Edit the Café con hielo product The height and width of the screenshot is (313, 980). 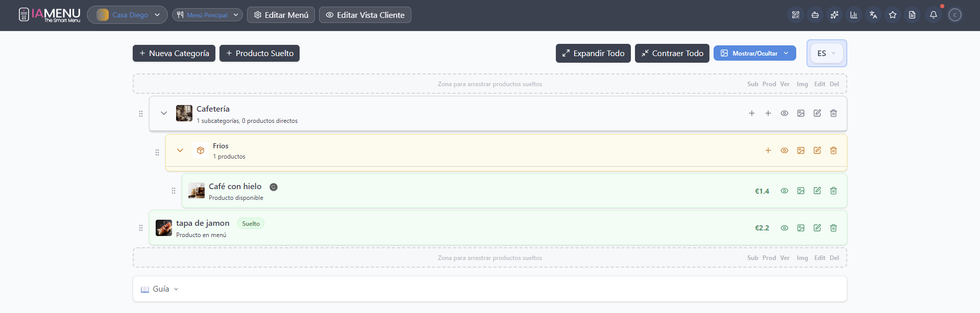pyautogui.click(x=817, y=191)
